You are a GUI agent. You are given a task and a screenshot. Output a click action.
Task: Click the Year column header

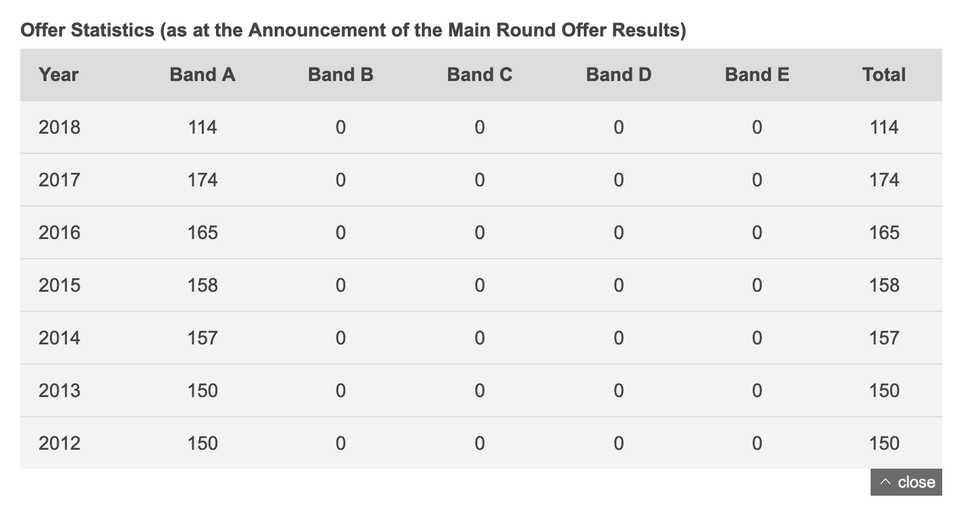59,75
